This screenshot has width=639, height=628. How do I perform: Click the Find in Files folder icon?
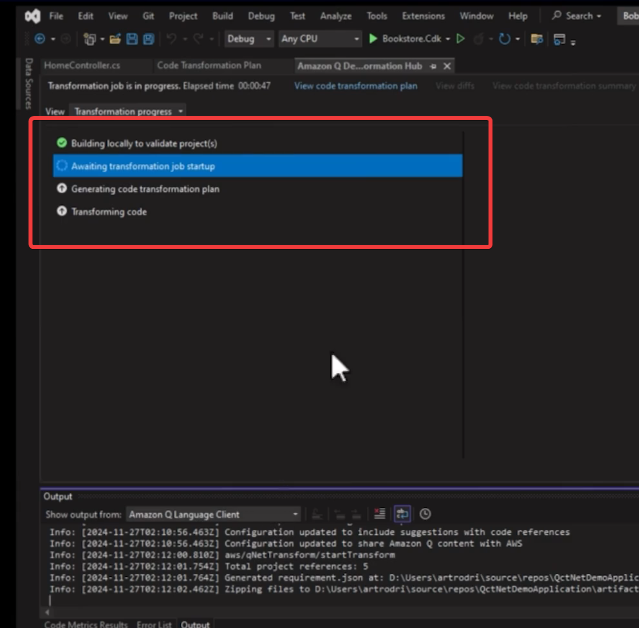(x=537, y=39)
